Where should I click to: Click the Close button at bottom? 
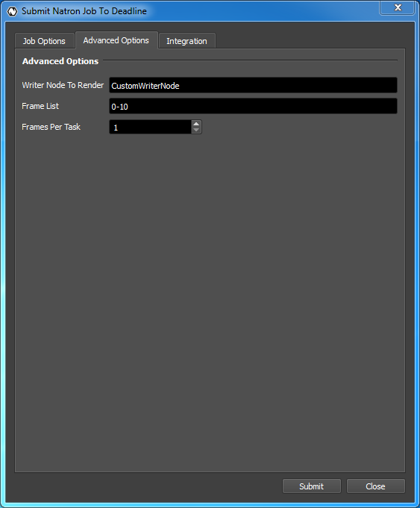(x=375, y=486)
